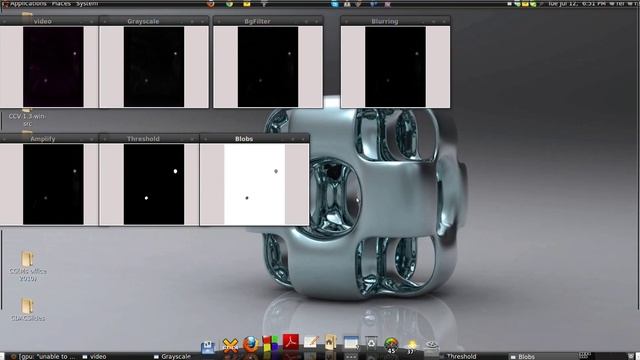Open the Places menu in top panel

(61, 3)
